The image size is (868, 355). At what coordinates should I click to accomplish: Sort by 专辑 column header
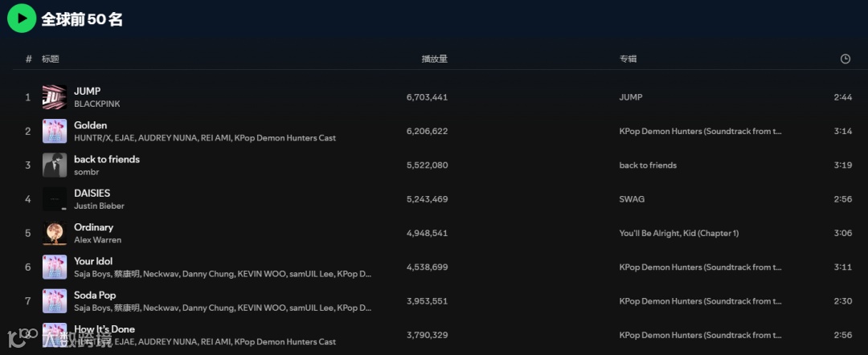click(628, 59)
